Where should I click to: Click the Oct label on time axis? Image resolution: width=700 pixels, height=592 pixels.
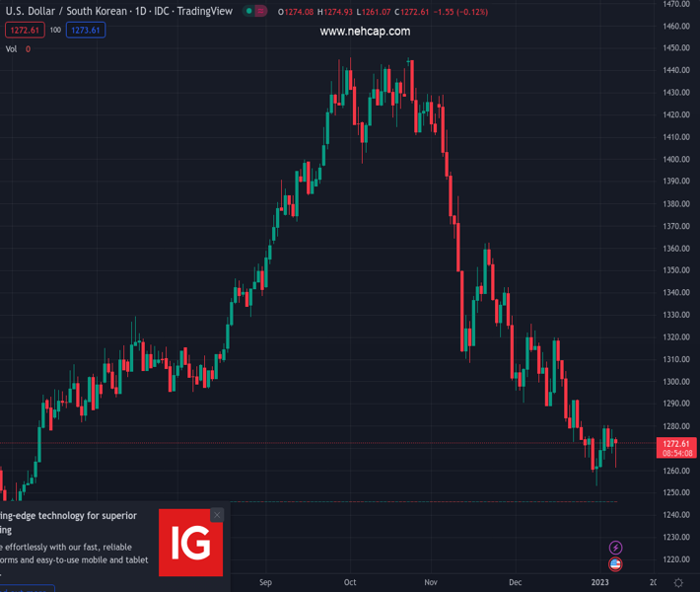350,583
